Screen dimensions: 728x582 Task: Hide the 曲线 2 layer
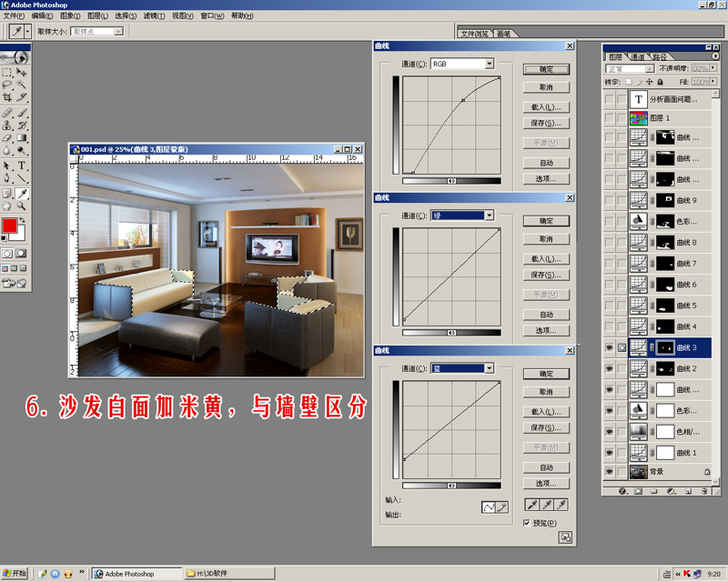tap(609, 368)
